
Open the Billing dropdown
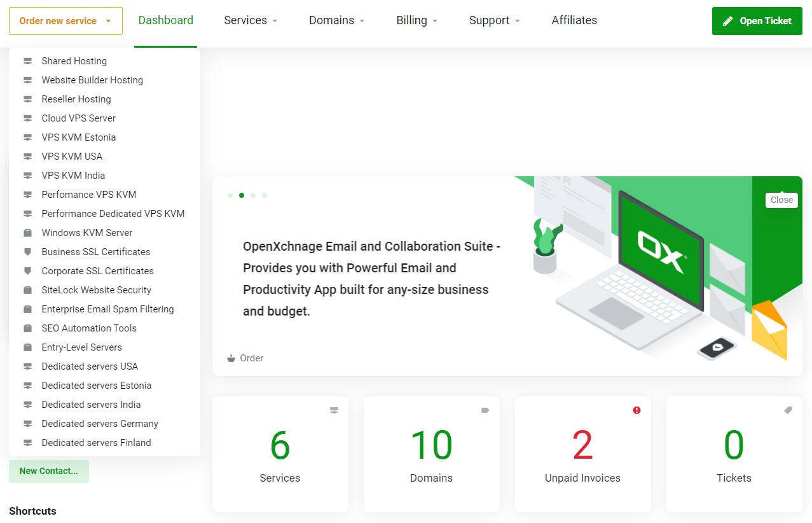pyautogui.click(x=416, y=20)
